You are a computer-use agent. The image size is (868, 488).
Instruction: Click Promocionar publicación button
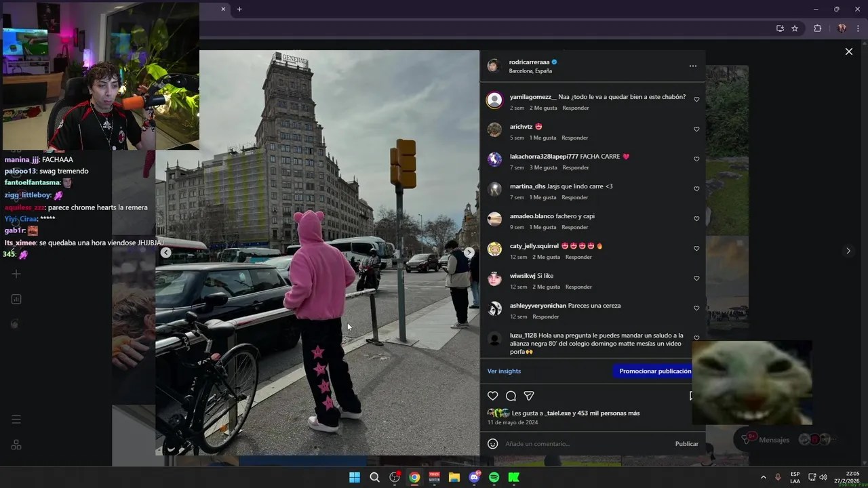(655, 371)
